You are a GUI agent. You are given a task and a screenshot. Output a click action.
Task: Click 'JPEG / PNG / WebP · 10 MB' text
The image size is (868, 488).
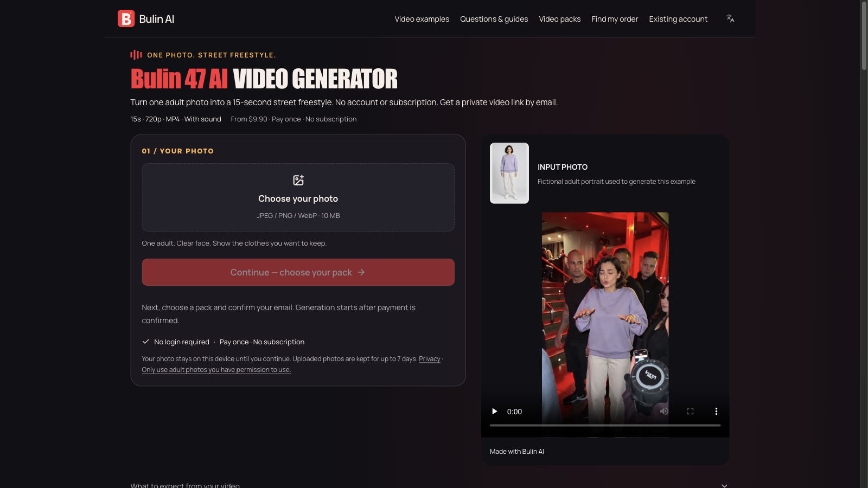[298, 216]
